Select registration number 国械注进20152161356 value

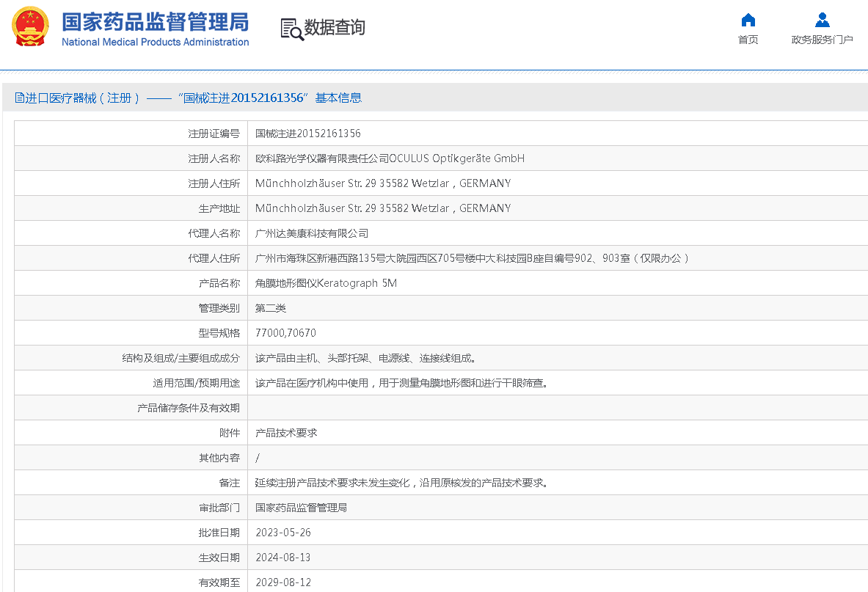[307, 134]
